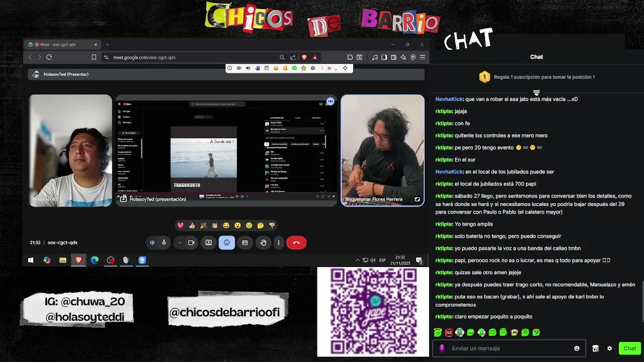This screenshot has width=644, height=362.
Task: Open options bubble on presentation tile
Action: pos(330,102)
